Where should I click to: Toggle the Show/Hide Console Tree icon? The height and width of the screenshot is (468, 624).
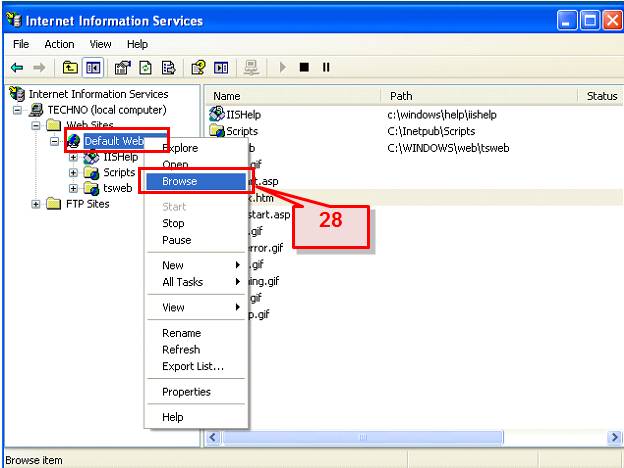click(x=93, y=67)
